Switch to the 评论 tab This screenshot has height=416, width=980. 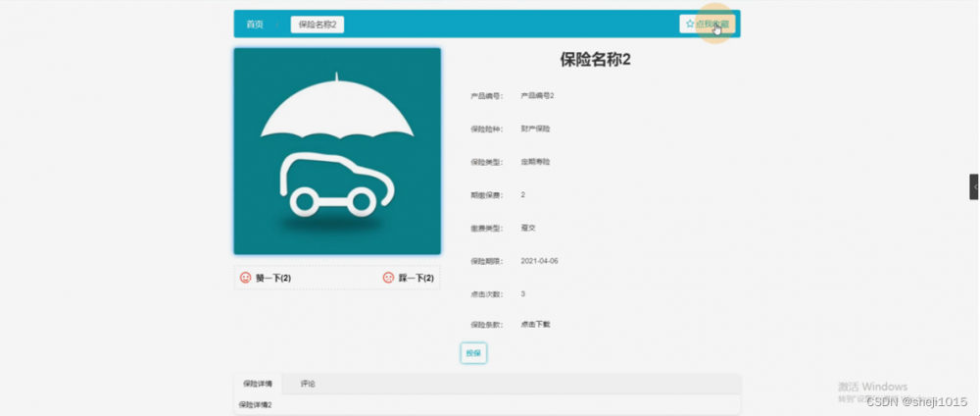(308, 384)
